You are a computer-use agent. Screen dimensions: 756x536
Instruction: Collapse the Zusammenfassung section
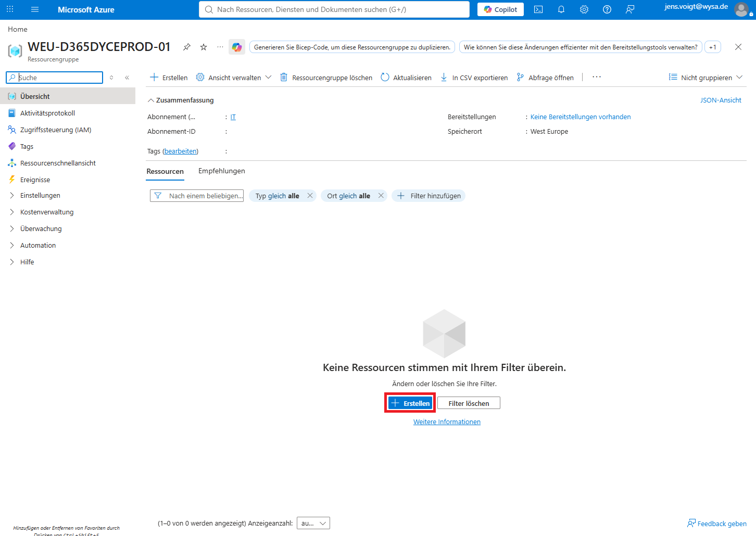click(x=181, y=100)
